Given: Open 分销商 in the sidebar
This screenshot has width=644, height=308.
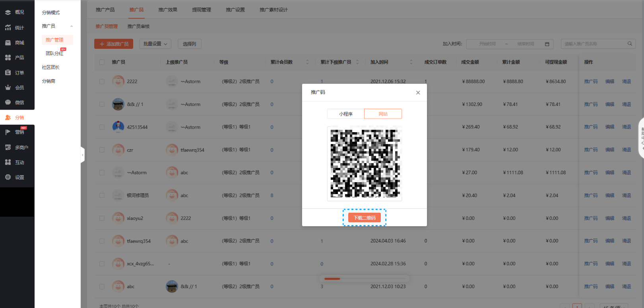Looking at the screenshot, I should click(x=48, y=81).
